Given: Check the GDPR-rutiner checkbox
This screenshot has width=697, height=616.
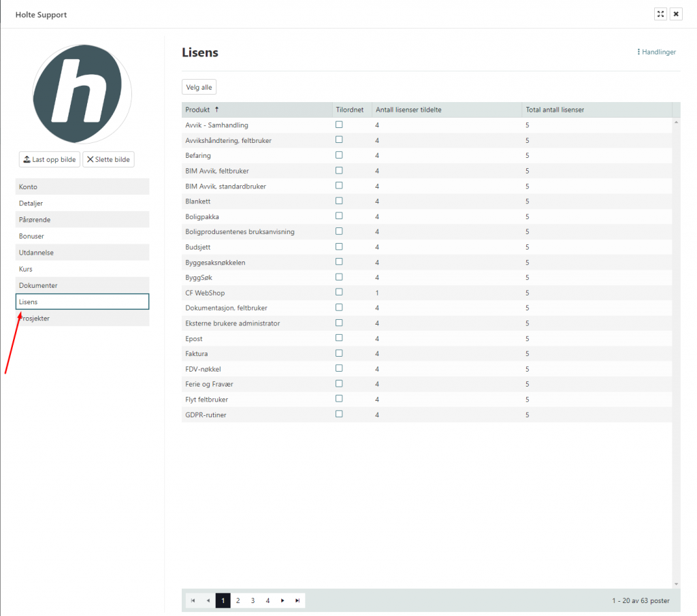Looking at the screenshot, I should pyautogui.click(x=339, y=414).
